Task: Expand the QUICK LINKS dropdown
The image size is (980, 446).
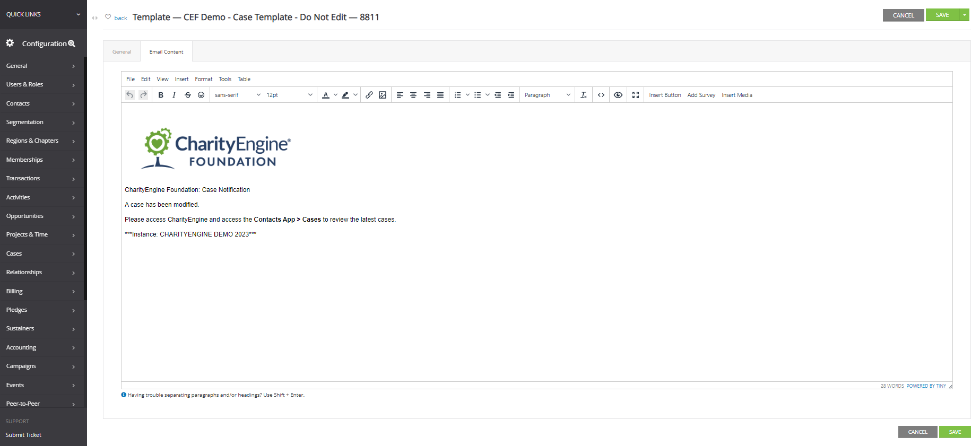Action: (43, 14)
